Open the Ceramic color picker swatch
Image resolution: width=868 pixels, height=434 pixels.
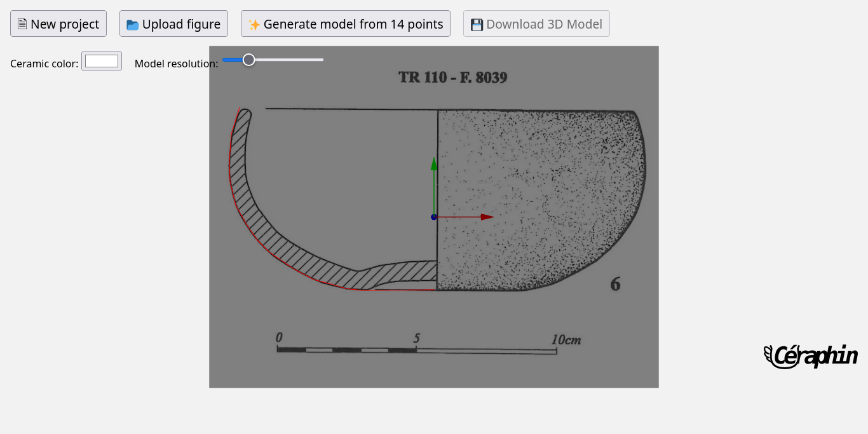click(102, 61)
